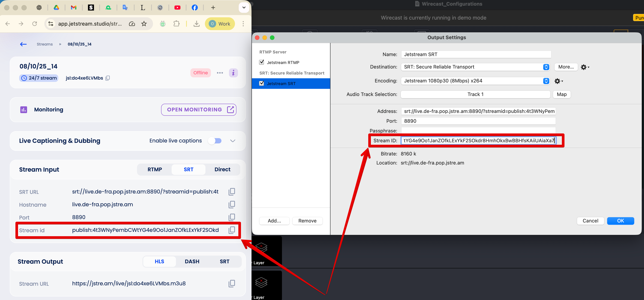The image size is (644, 300).
Task: Expand the Live Captioning & Dubbing section
Action: click(x=233, y=141)
